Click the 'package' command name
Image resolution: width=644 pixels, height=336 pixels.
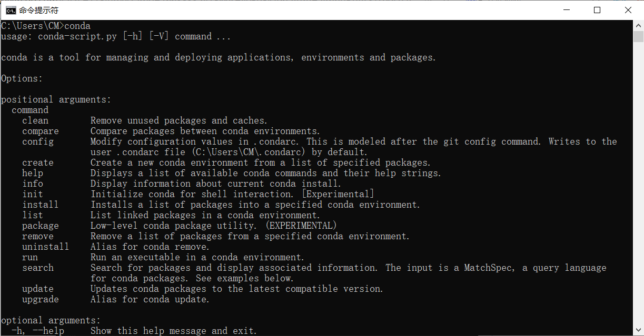point(41,226)
